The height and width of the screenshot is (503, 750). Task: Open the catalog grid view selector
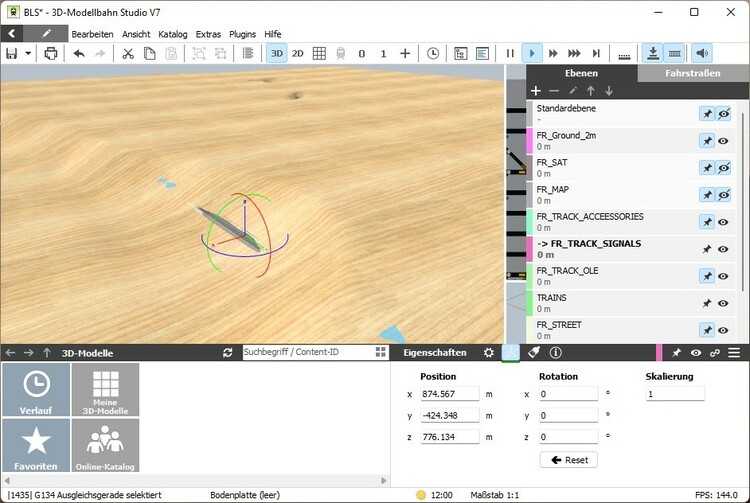[x=381, y=352]
